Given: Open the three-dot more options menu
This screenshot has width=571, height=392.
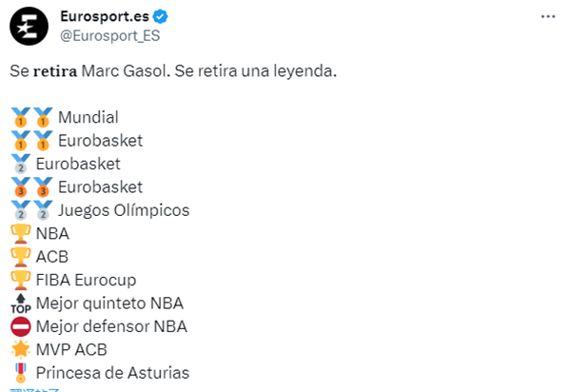Looking at the screenshot, I should coord(548,17).
